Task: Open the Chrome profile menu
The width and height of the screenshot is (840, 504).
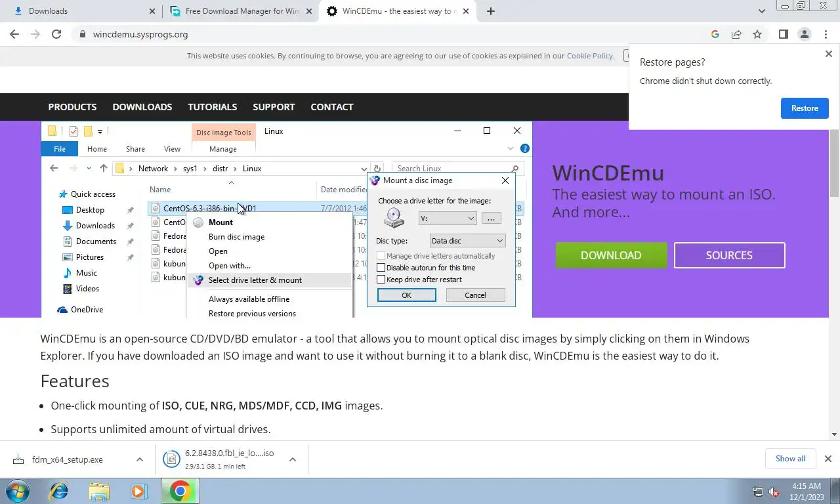Action: tap(804, 34)
